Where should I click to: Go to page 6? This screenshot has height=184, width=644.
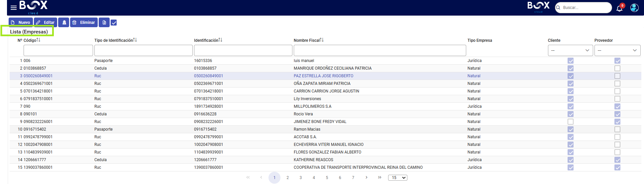coord(340,178)
